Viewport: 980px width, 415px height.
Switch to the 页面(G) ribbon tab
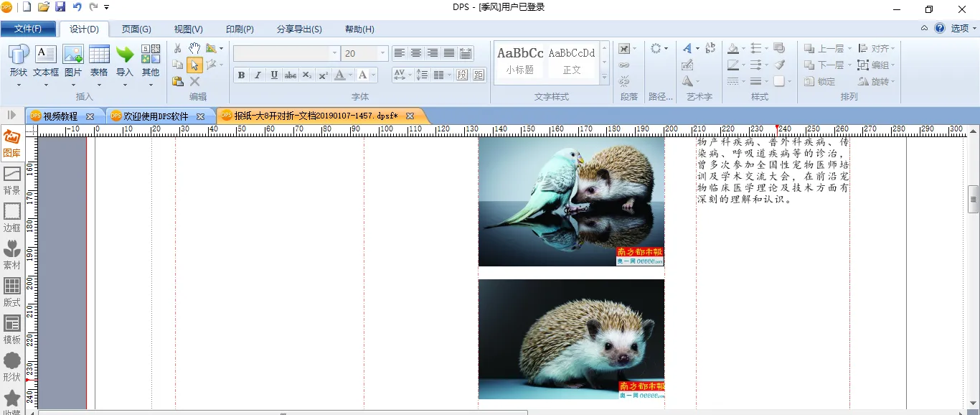tap(136, 29)
